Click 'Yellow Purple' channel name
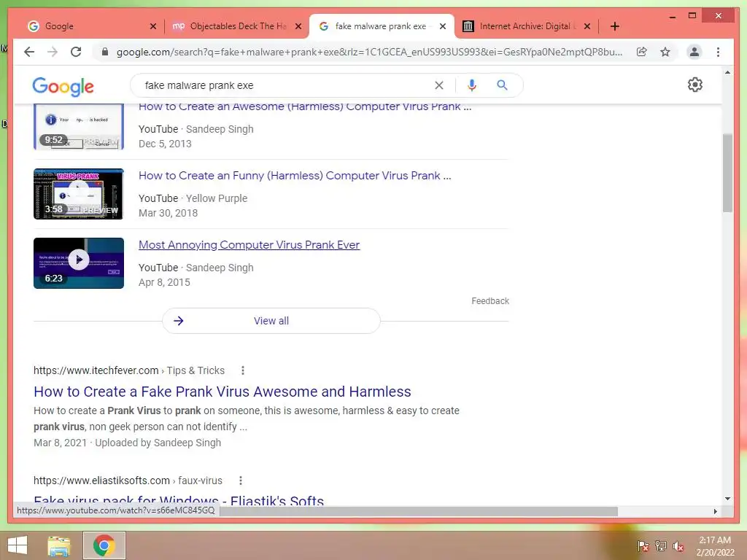 pos(217,198)
